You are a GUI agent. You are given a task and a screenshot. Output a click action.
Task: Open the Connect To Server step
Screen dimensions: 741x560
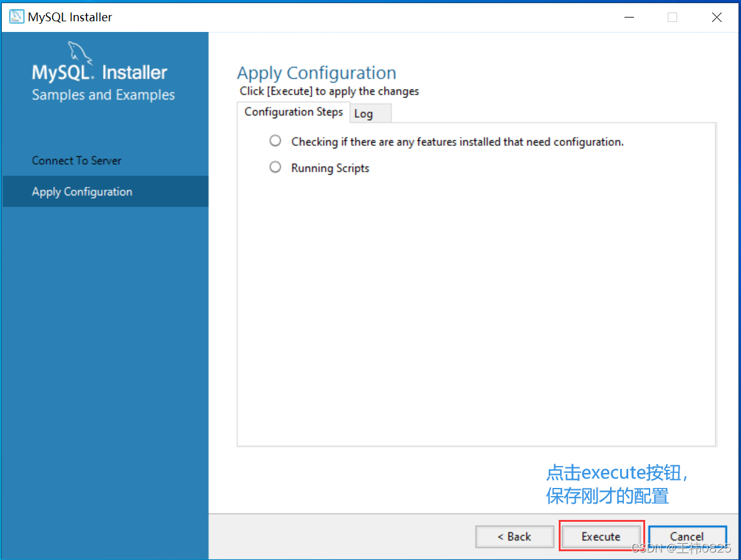click(76, 161)
